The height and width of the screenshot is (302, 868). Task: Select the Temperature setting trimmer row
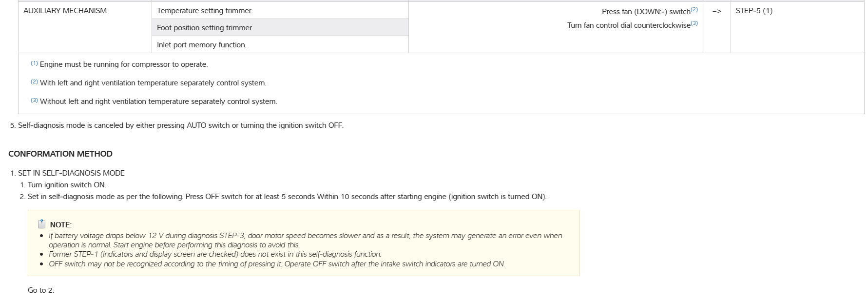(205, 11)
